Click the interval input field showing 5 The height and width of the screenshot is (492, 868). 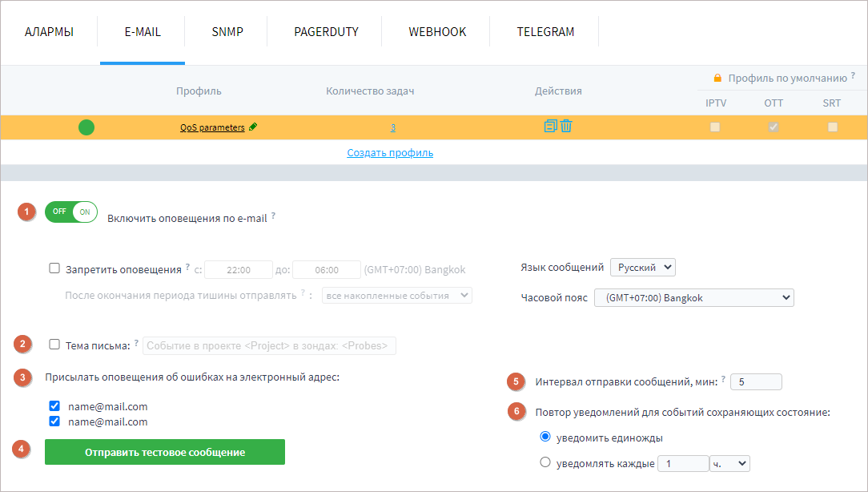point(755,381)
